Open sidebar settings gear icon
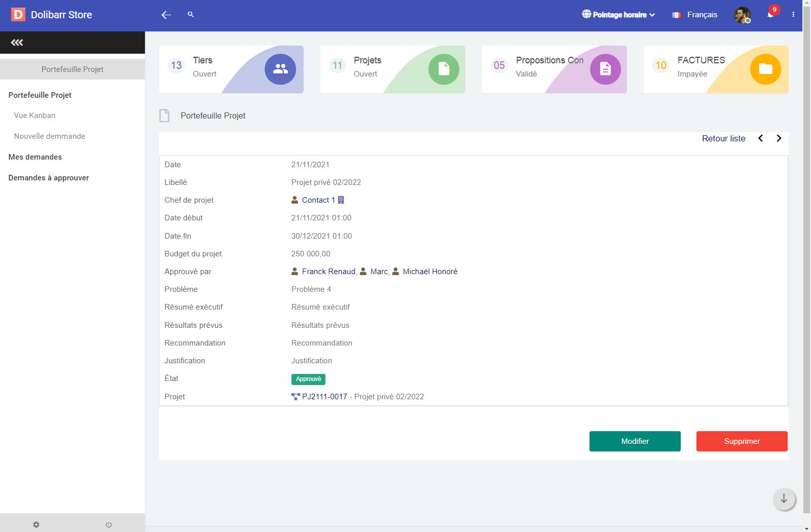 pos(36,525)
